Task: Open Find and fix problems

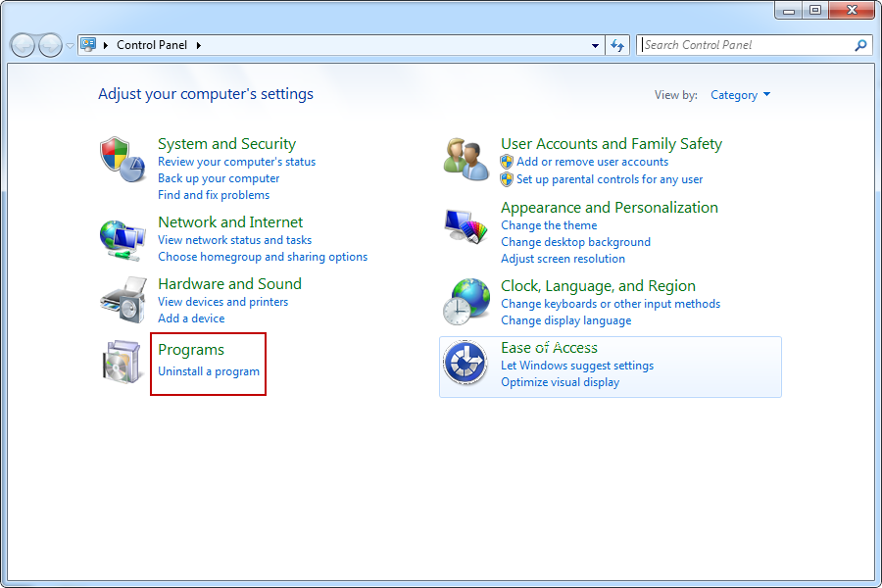Action: tap(214, 195)
